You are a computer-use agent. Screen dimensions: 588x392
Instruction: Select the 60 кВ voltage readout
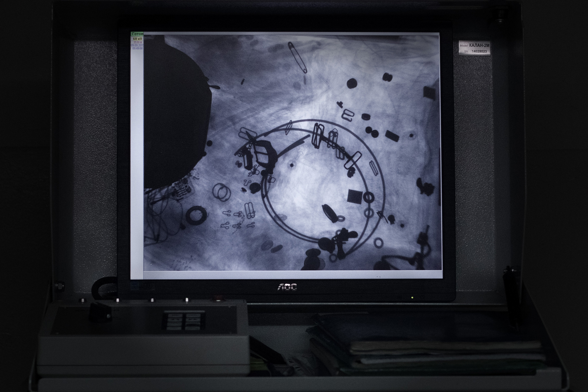(x=137, y=39)
